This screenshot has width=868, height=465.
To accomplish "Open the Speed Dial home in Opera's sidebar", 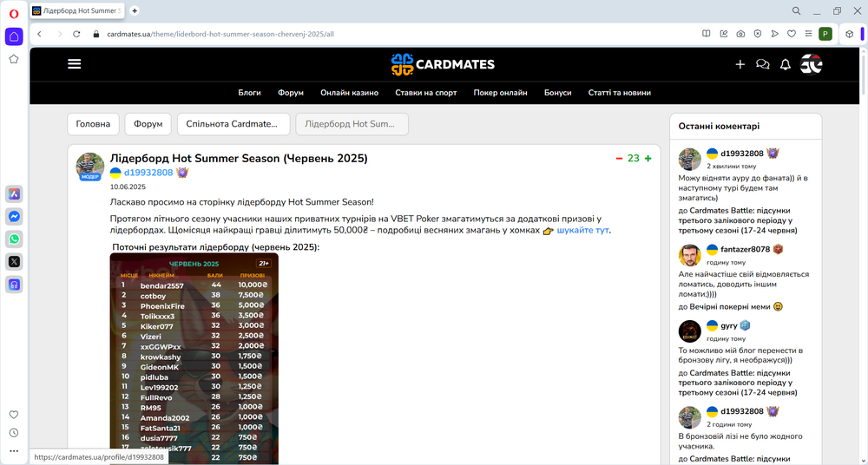I will [x=14, y=36].
